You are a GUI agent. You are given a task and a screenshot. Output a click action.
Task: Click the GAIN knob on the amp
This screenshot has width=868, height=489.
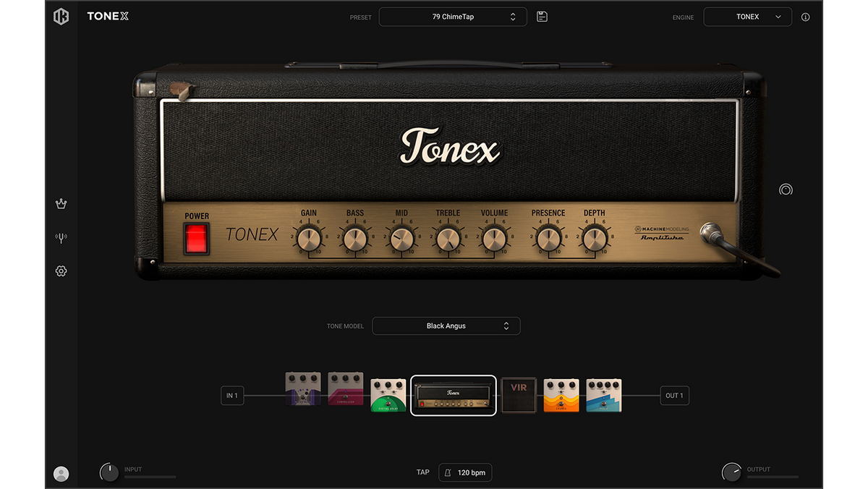[309, 238]
